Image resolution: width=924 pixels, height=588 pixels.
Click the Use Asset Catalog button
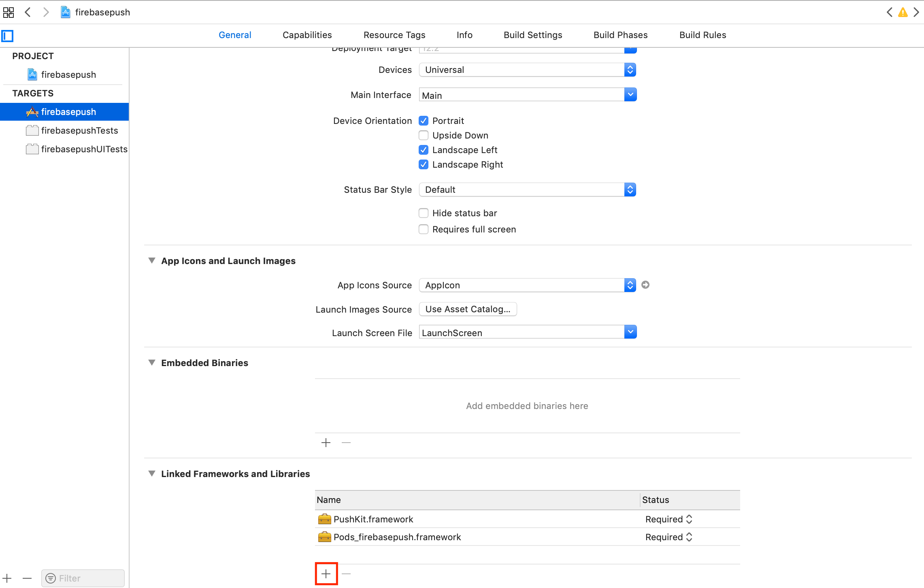point(468,309)
